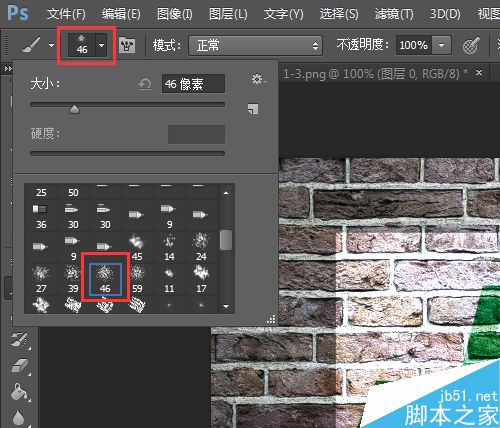Select the 27 spatter brush preset
This screenshot has width=500, height=428.
pyautogui.click(x=41, y=280)
